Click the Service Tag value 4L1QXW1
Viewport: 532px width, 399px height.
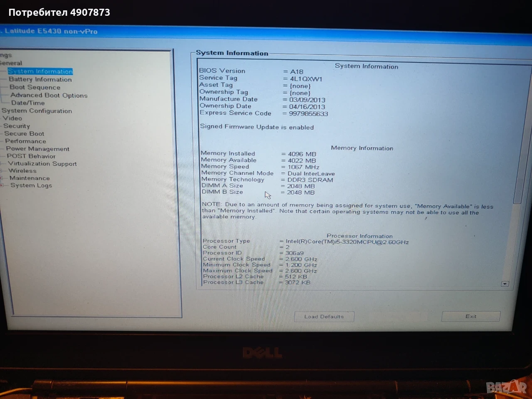coord(306,79)
